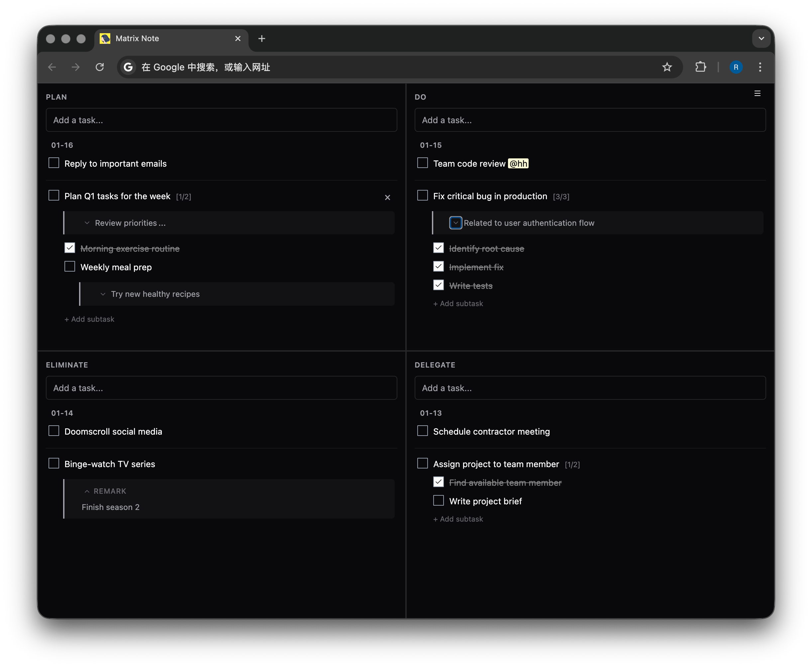The image size is (812, 668).
Task: Delete the Plan Q1 tasks item
Action: click(x=387, y=198)
